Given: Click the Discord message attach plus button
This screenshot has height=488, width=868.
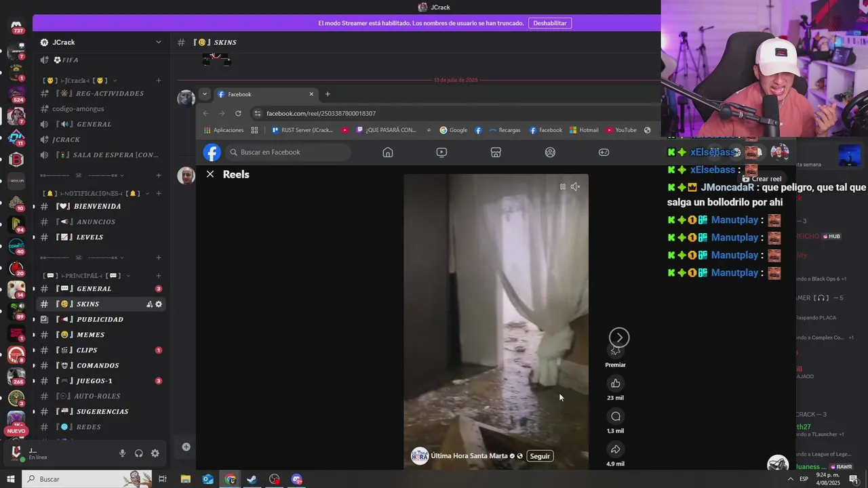Looking at the screenshot, I should [x=186, y=447].
